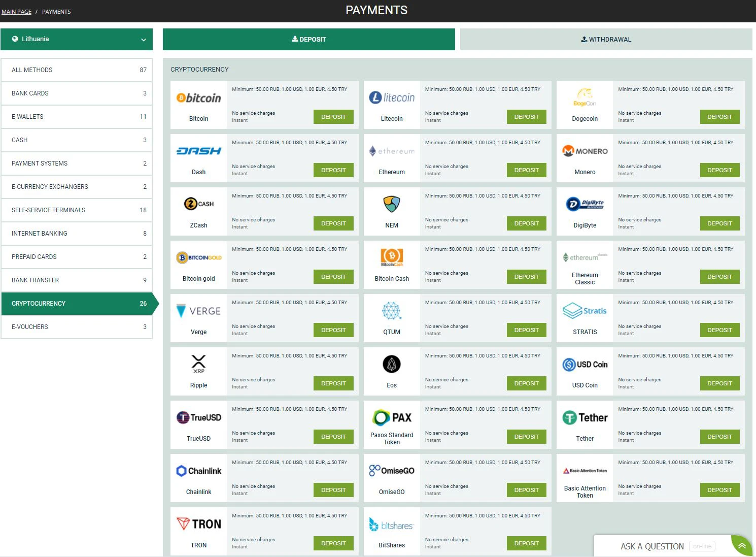Open Payment Systems category
Viewport: 756px width, 557px height.
coord(77,163)
